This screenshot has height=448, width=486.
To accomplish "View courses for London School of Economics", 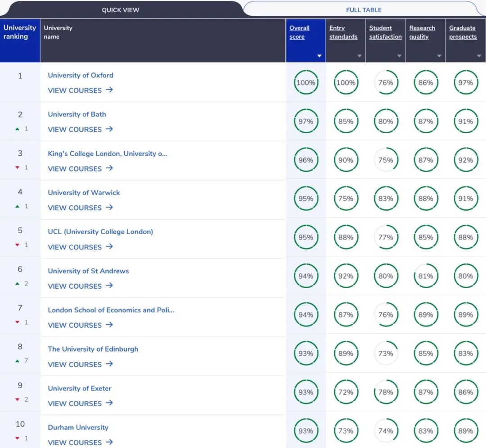I will tap(80, 326).
